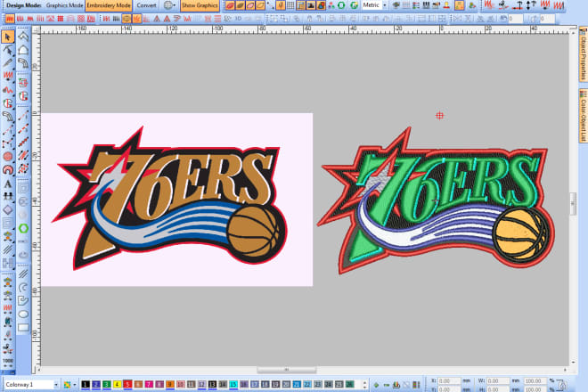Click the red stitch wave icon top right

tap(488, 5)
